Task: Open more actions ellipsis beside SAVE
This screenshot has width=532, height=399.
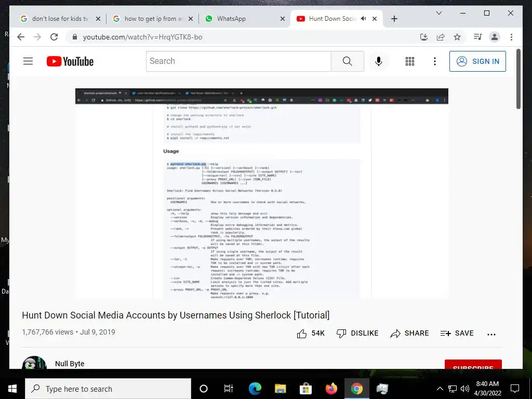Action: (x=491, y=334)
